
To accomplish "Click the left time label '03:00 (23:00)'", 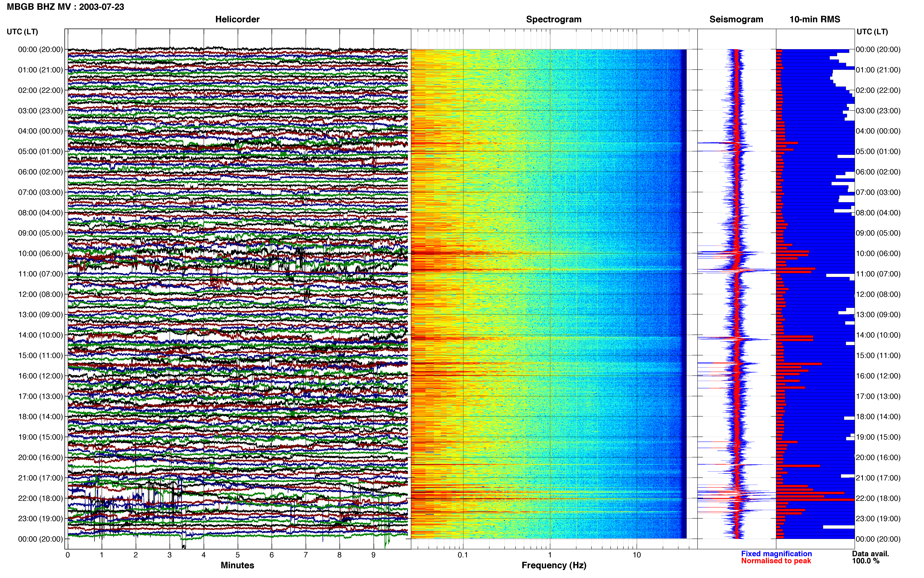I will (x=41, y=110).
